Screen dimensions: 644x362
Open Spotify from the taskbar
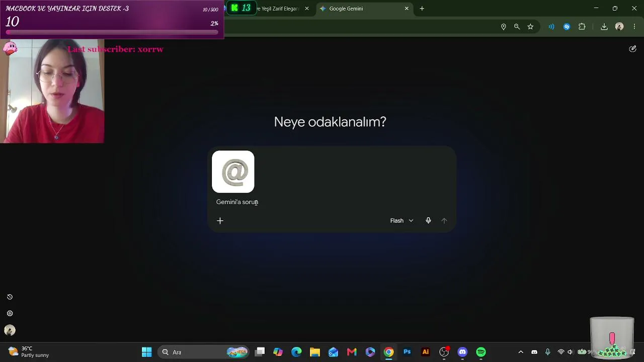pos(481,352)
